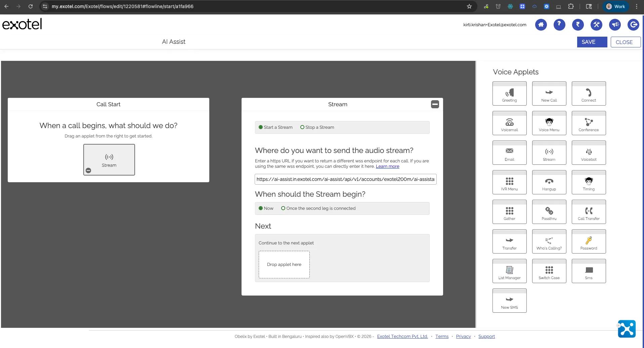
Task: Click the Voice Menu applet
Action: pyautogui.click(x=549, y=123)
